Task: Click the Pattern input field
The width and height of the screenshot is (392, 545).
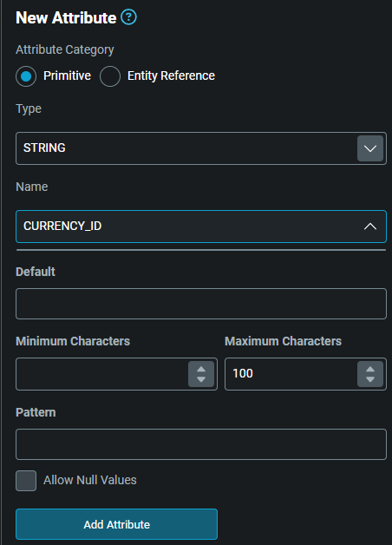Action: [201, 444]
